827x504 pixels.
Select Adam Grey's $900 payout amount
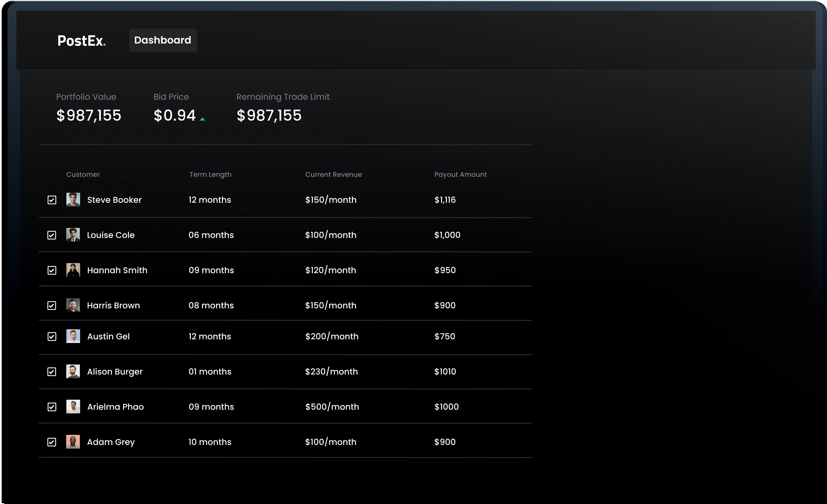pos(445,442)
